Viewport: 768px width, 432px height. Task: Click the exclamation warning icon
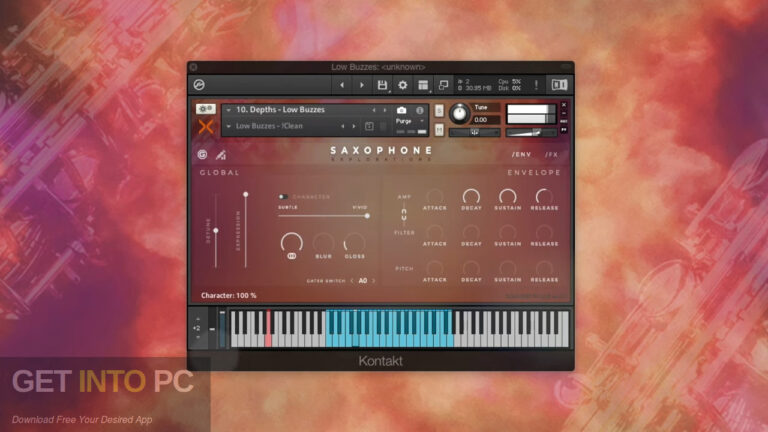click(x=536, y=85)
